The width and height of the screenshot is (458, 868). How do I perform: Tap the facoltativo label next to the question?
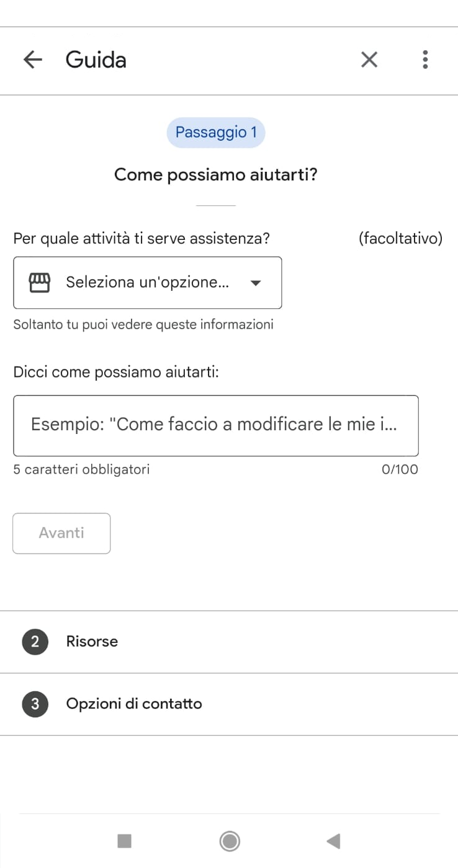pos(401,238)
